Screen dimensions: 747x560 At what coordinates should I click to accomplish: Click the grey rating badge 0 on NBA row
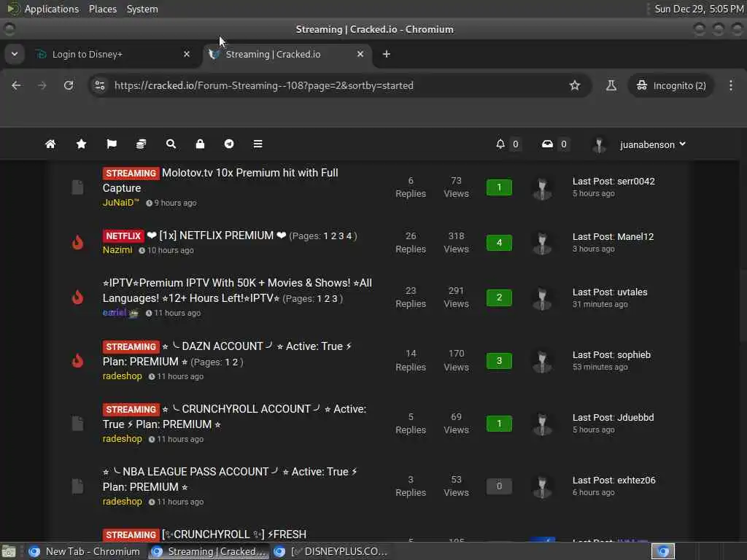(x=499, y=486)
